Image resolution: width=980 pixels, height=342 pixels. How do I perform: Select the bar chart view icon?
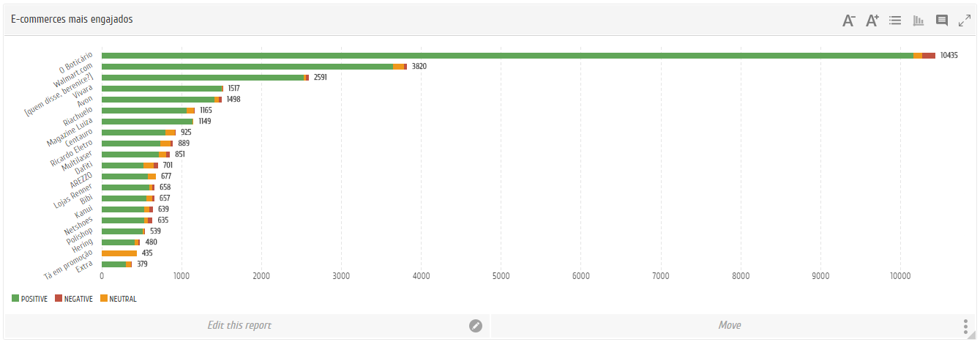point(919,21)
